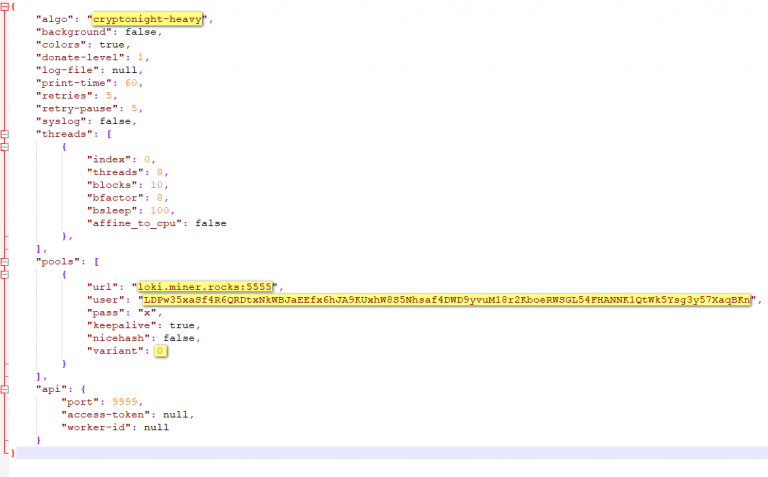The width and height of the screenshot is (768, 477).
Task: Click the highlighted variant value 0
Action: (160, 351)
